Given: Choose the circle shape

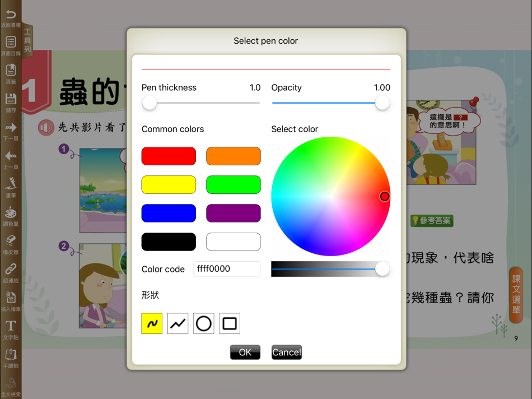Looking at the screenshot, I should pos(204,323).
